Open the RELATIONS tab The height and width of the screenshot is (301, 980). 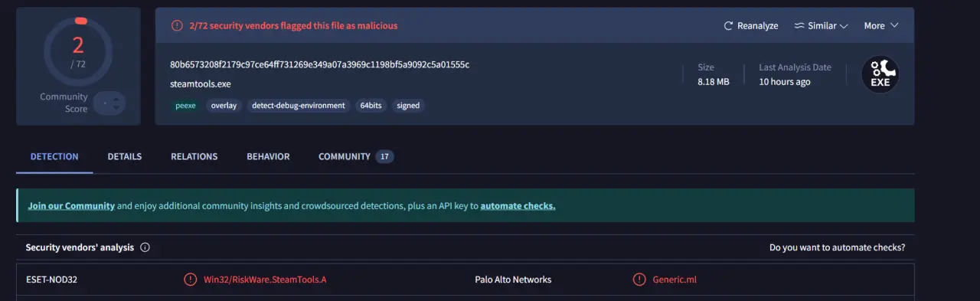(194, 156)
